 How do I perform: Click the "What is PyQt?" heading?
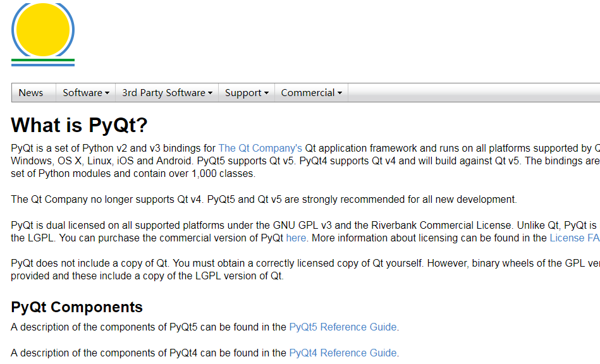(x=79, y=125)
